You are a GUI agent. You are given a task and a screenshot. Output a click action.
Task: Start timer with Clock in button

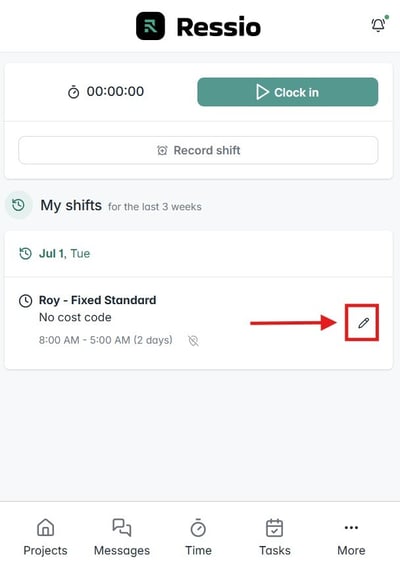click(x=288, y=92)
